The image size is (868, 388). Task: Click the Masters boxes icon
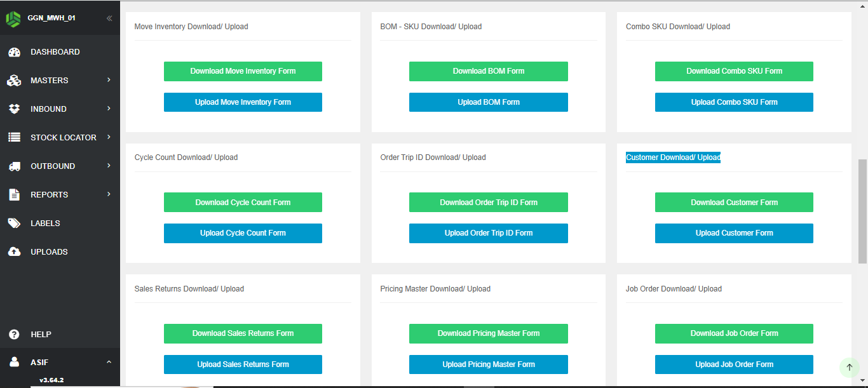point(14,81)
